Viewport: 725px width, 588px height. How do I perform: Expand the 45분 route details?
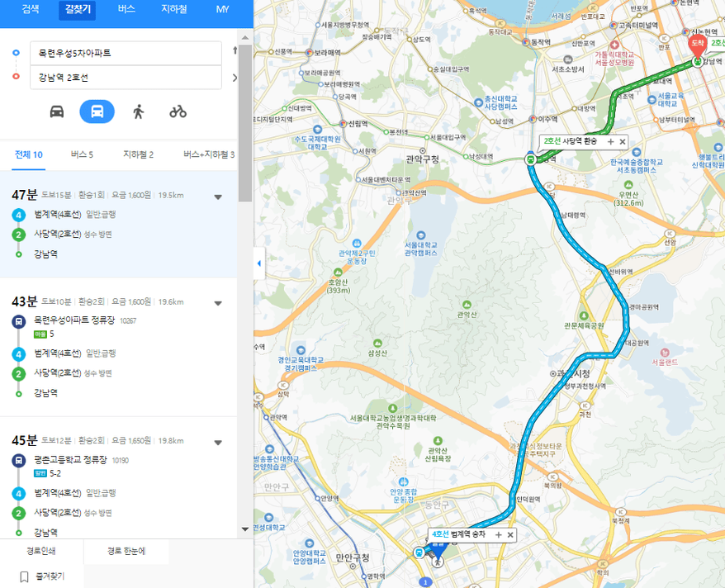pyautogui.click(x=218, y=443)
